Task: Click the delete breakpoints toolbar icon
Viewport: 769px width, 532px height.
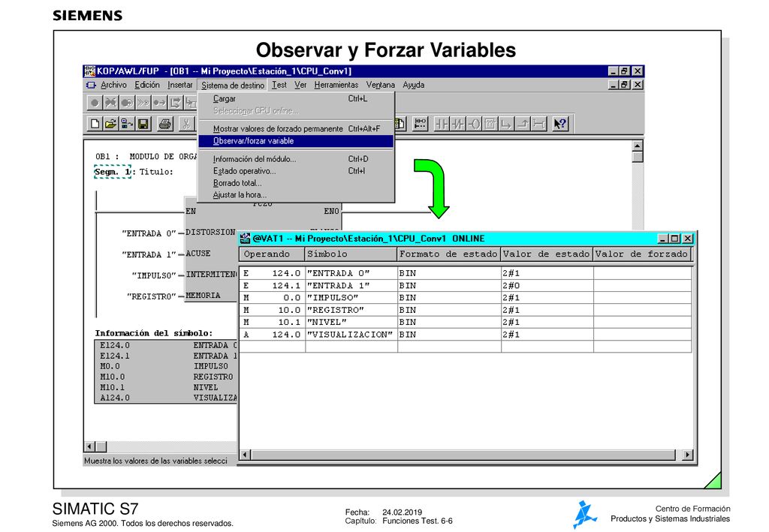Action: tap(111, 102)
